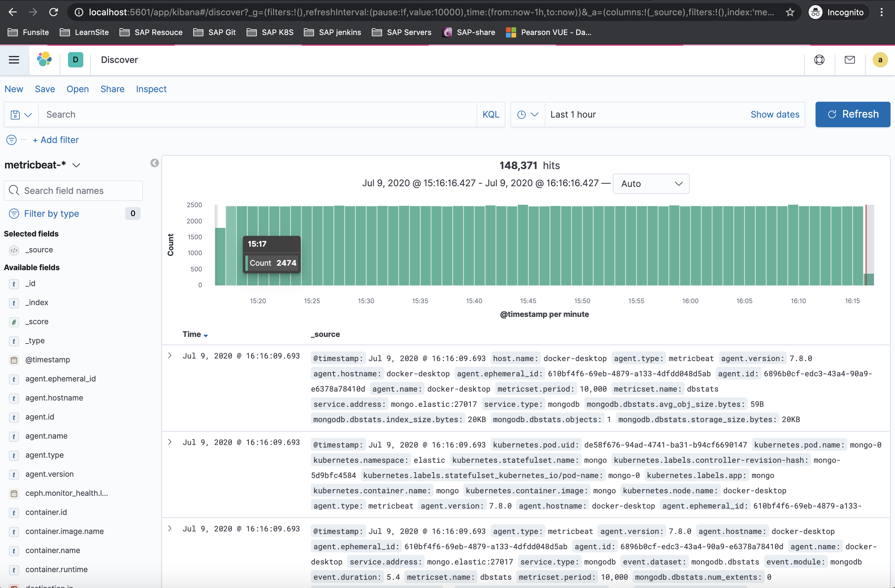Focus the Search field names input
The height and width of the screenshot is (588, 895).
point(73,191)
